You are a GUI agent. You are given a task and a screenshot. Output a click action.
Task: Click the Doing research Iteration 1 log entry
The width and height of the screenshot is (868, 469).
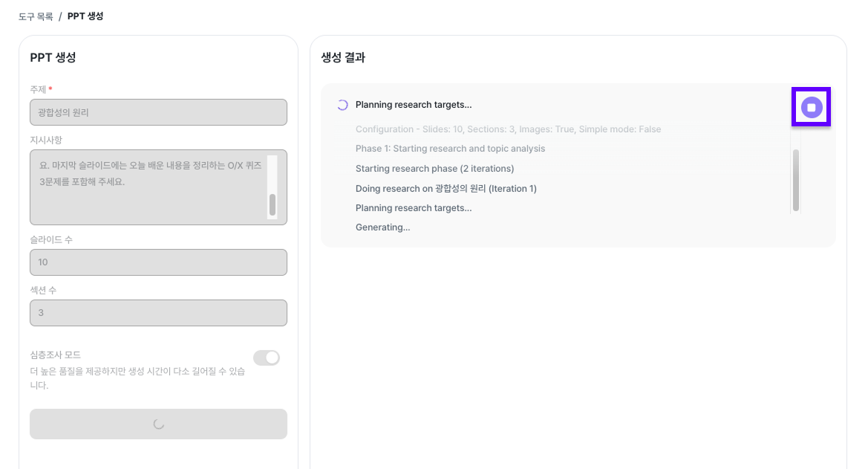pyautogui.click(x=446, y=189)
